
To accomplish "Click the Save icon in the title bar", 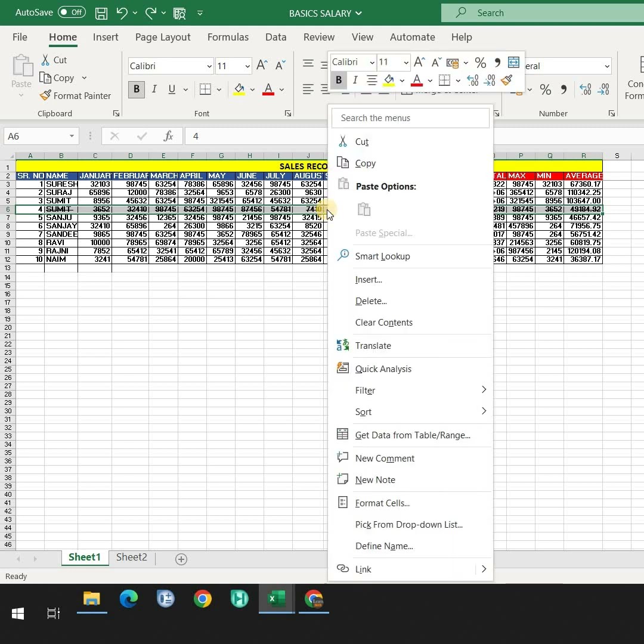I will [x=101, y=13].
